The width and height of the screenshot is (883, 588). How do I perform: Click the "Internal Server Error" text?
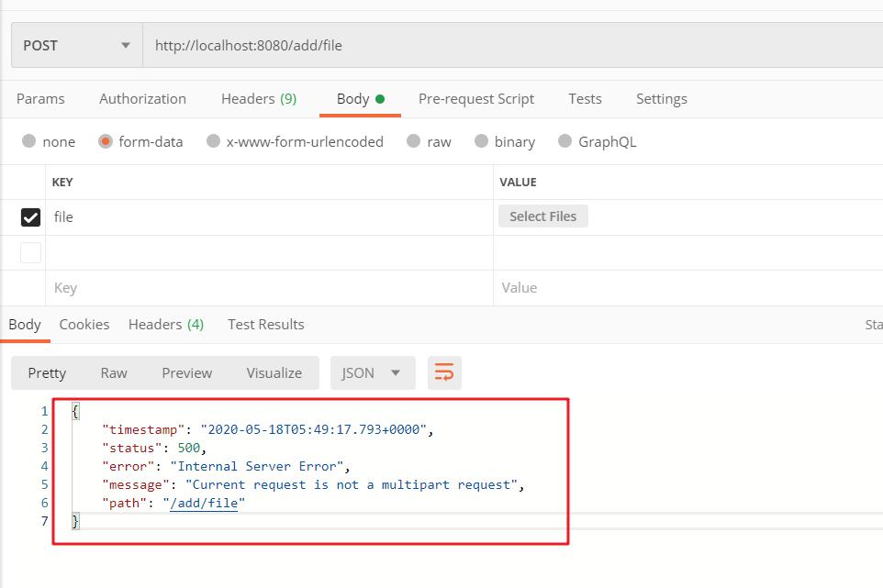click(257, 467)
